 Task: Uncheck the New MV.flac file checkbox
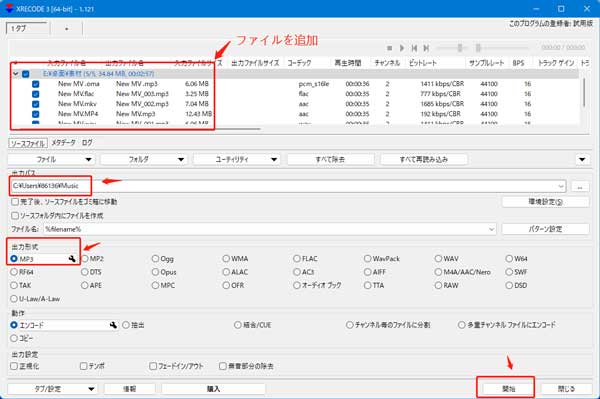point(36,94)
